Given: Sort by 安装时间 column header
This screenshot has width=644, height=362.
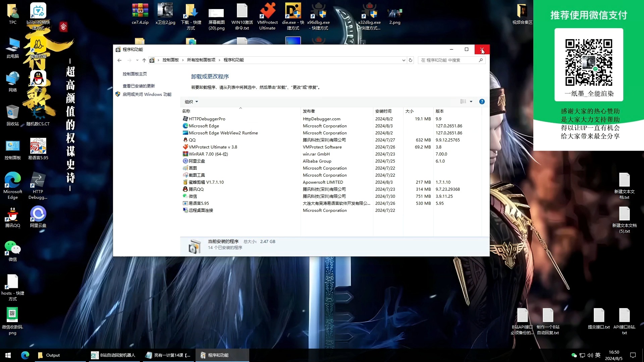Looking at the screenshot, I should pyautogui.click(x=388, y=111).
